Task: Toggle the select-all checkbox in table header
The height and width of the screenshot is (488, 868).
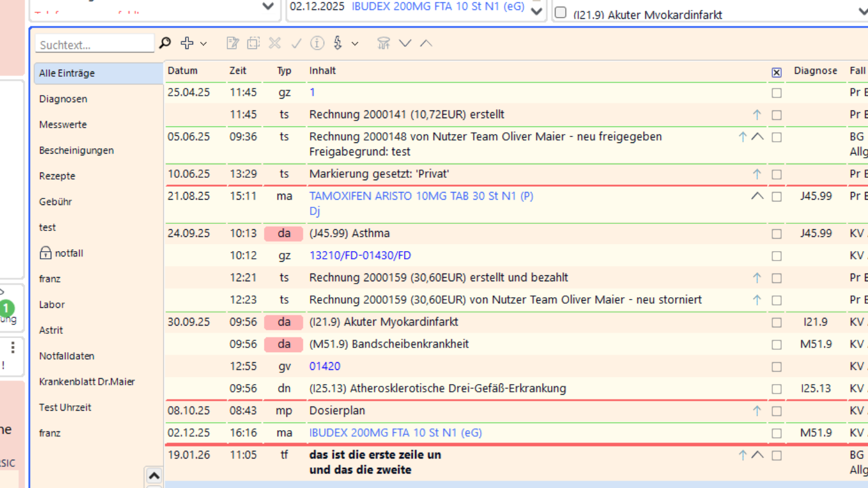Action: click(x=776, y=72)
